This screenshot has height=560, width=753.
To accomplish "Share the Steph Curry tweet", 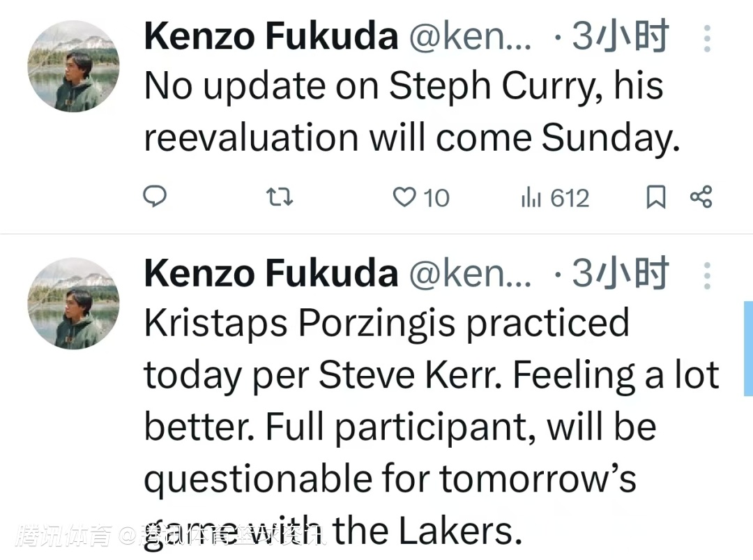I will click(701, 197).
